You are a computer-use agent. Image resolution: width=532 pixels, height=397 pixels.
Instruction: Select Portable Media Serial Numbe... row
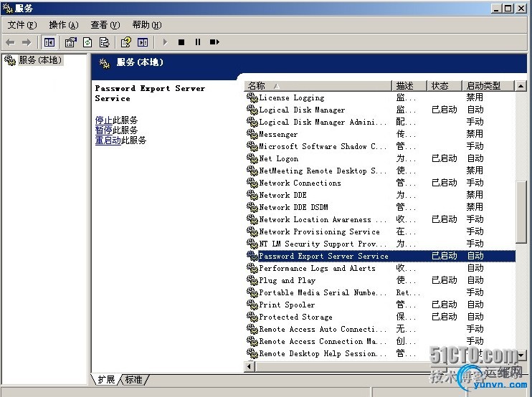tap(380, 292)
